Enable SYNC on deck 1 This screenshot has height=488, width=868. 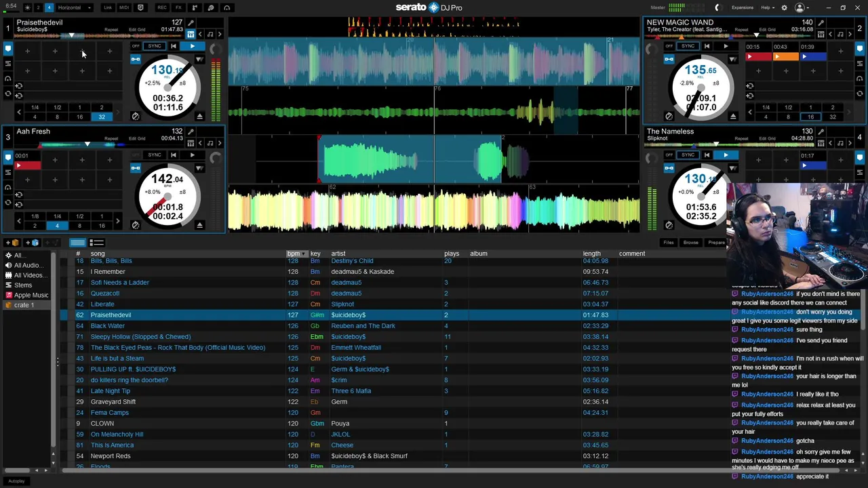click(x=155, y=46)
